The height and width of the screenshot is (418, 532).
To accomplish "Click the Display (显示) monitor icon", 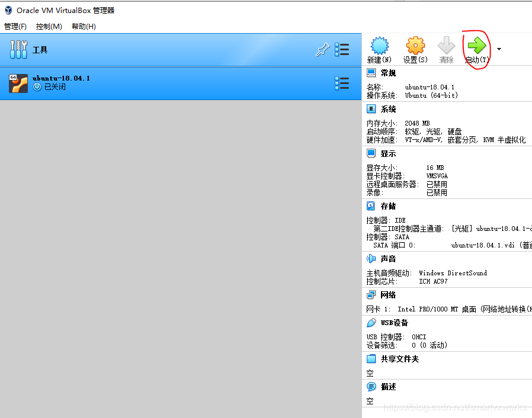I will click(x=371, y=153).
